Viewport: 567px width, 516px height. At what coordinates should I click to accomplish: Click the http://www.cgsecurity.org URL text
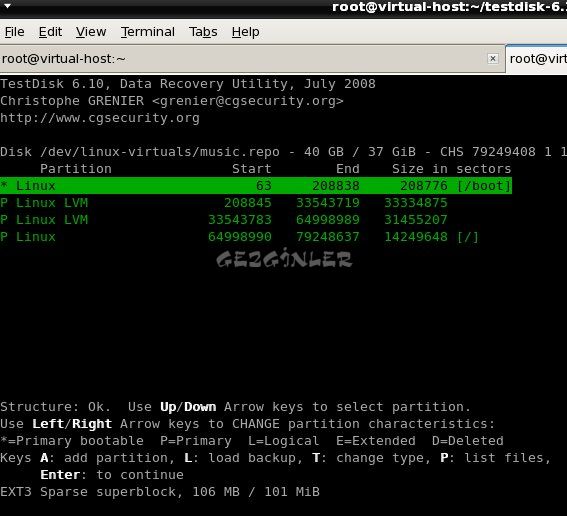point(100,118)
